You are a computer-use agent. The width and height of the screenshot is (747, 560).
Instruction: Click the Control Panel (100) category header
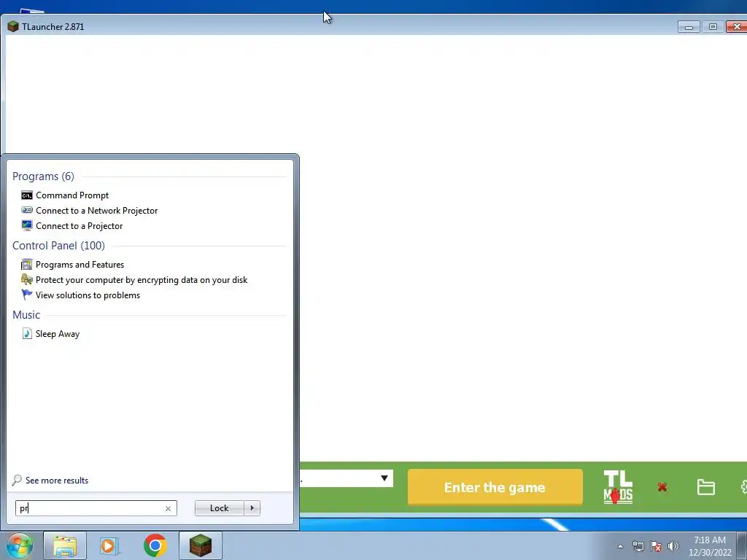(x=58, y=245)
